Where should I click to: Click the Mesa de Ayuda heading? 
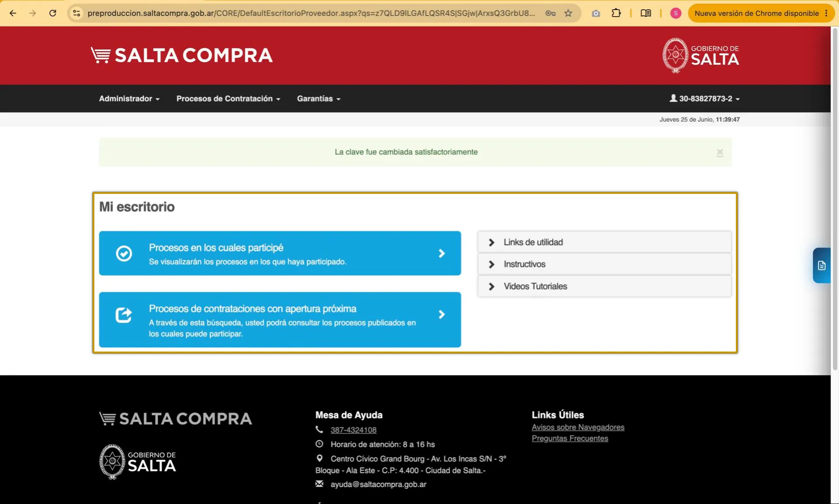click(x=349, y=415)
